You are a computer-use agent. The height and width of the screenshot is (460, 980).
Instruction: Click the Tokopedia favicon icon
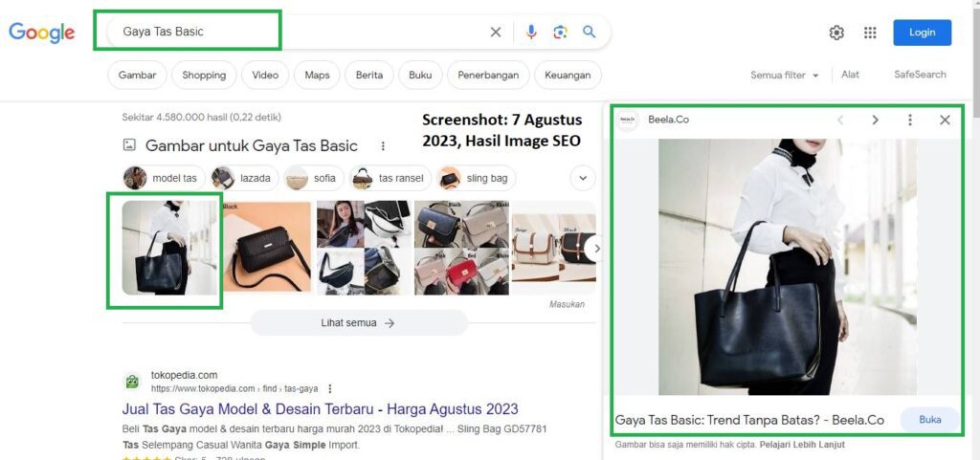pos(132,382)
